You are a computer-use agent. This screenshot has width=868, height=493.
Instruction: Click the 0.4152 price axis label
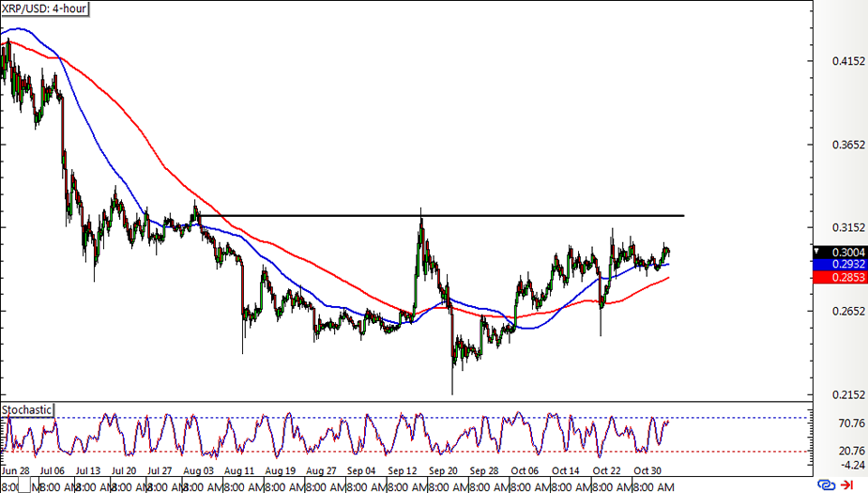pos(848,61)
